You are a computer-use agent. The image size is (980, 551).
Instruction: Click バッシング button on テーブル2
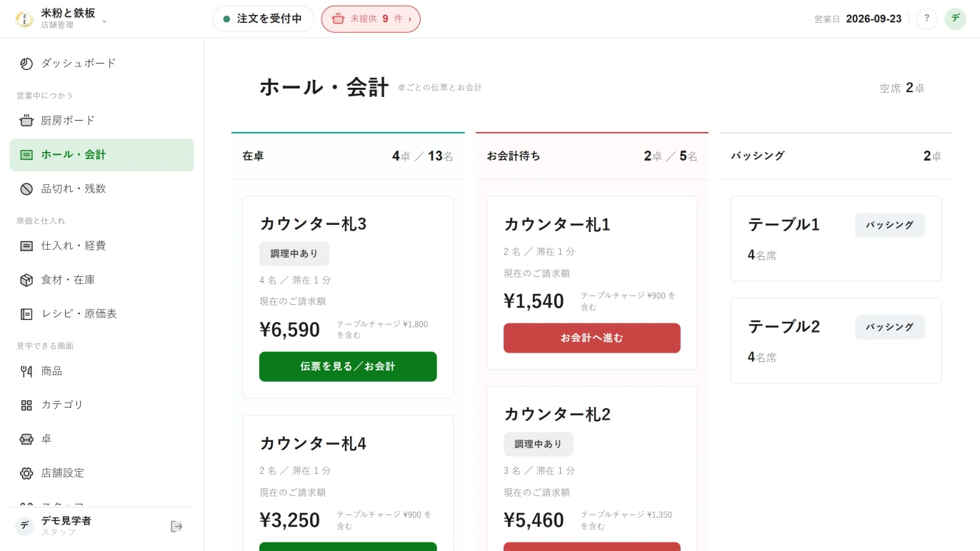click(889, 327)
